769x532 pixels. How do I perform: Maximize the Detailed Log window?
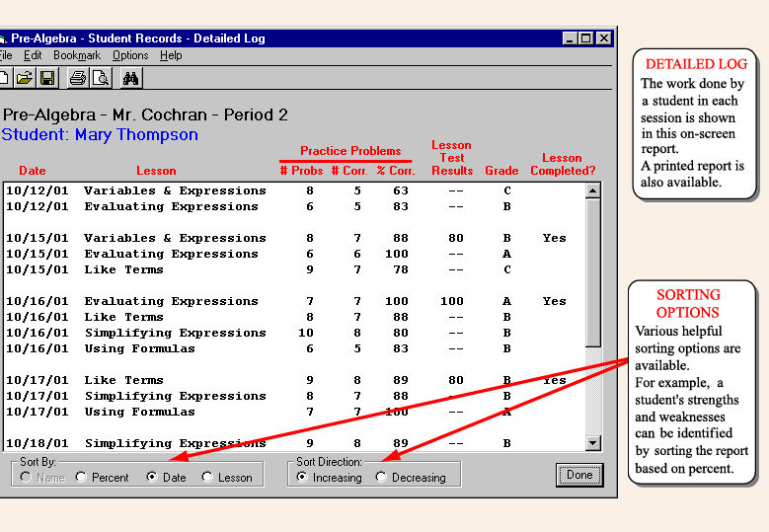586,38
